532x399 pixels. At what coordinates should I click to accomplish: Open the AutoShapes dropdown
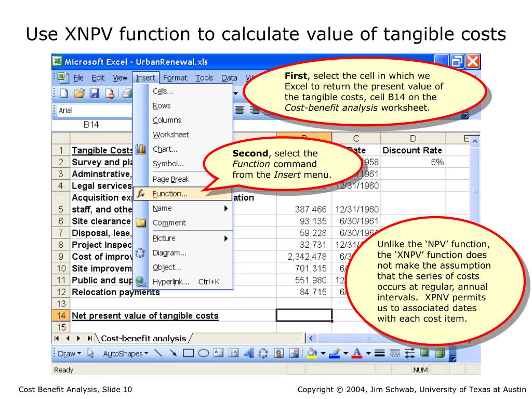(x=126, y=353)
